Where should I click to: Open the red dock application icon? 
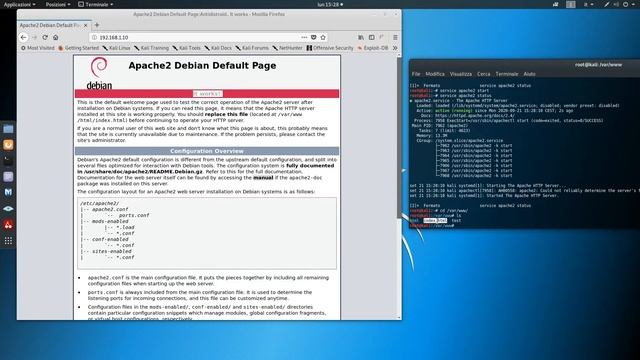pos(8,224)
